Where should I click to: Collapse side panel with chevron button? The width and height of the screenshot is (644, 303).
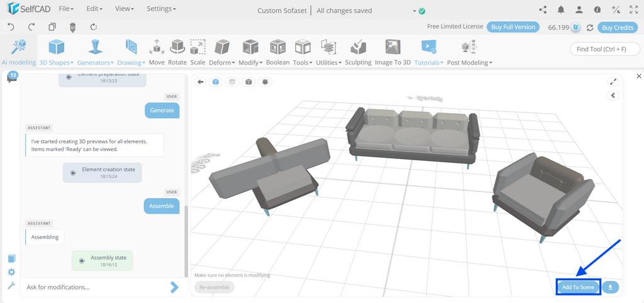pos(613,96)
